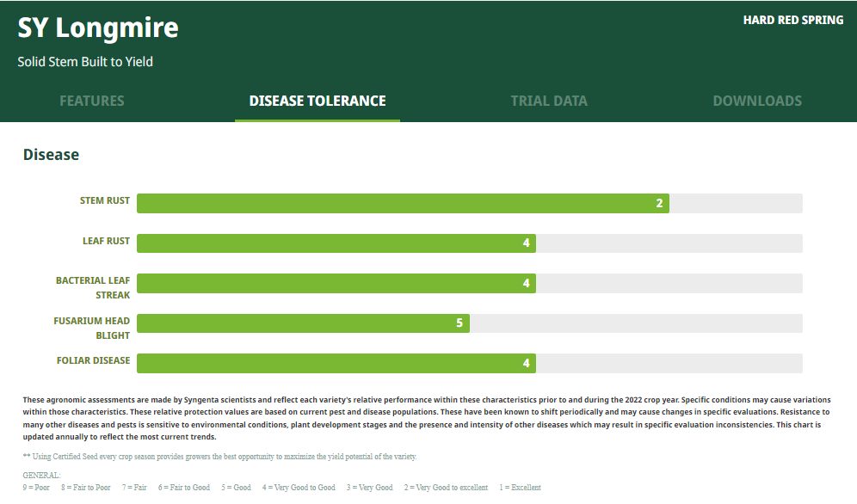Screen dimensions: 857x504
Task: Open the Features tab
Action: [92, 101]
